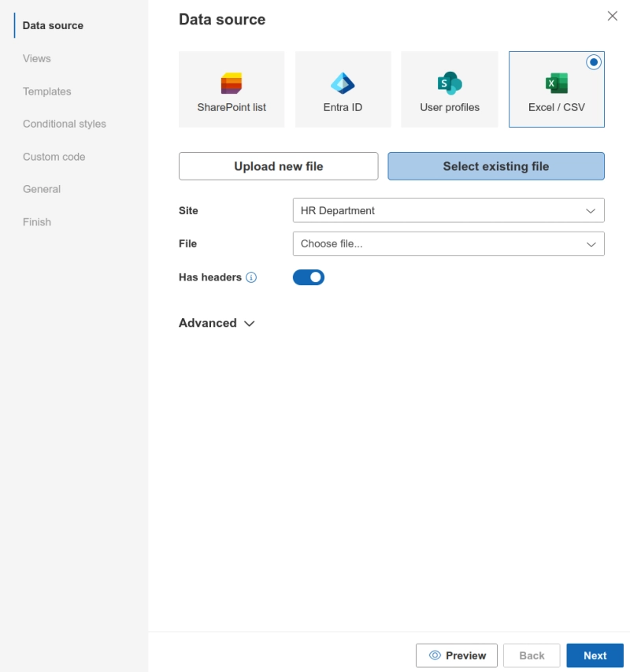The image size is (630, 672).
Task: Open the Site dropdown showing HR Department
Action: click(448, 210)
